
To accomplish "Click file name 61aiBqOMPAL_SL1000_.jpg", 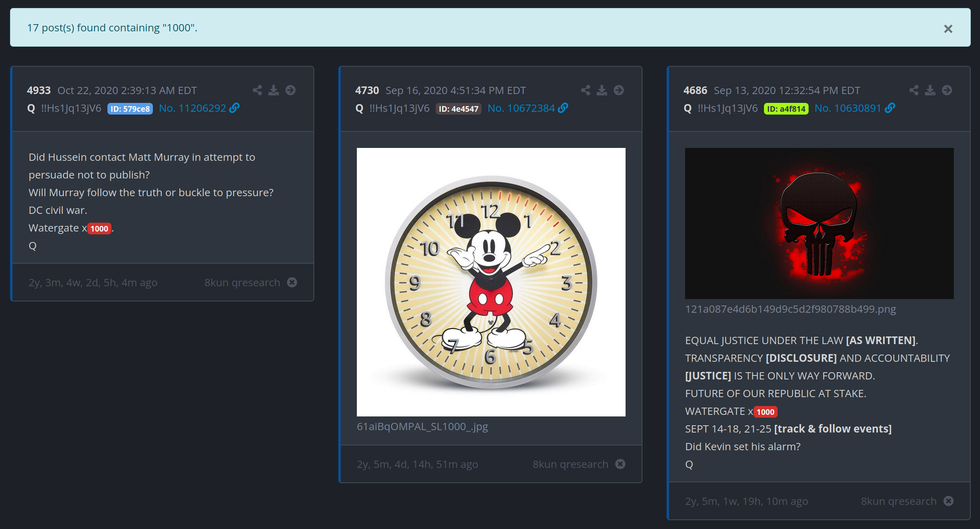I will [x=422, y=426].
